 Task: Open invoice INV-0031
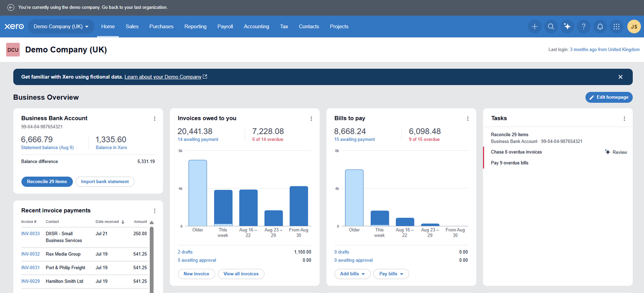(31, 268)
